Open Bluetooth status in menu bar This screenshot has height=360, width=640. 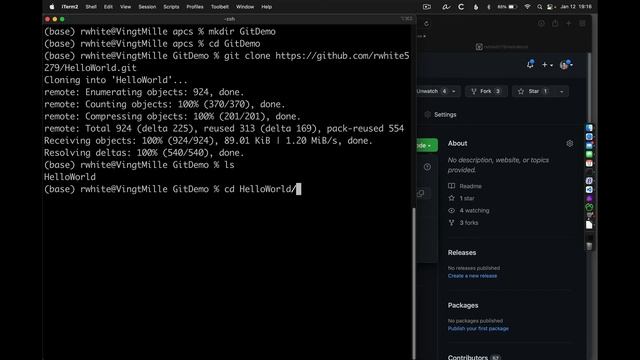[489, 7]
